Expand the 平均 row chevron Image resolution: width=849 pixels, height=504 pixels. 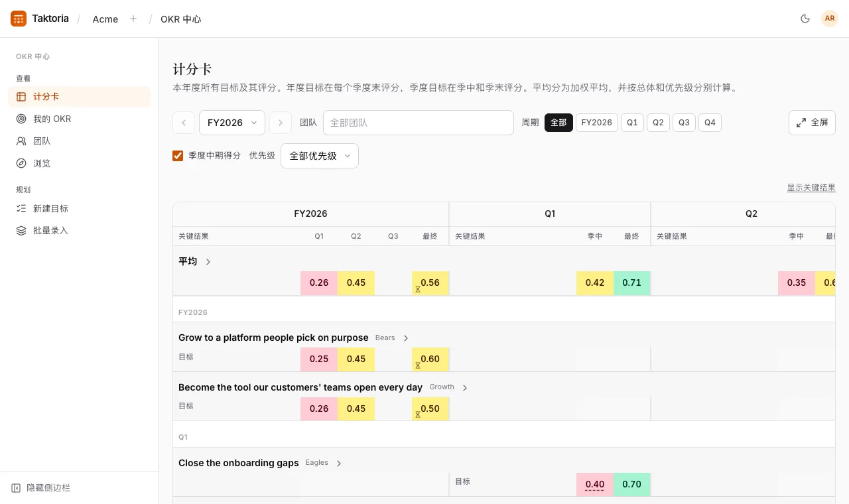tap(208, 262)
